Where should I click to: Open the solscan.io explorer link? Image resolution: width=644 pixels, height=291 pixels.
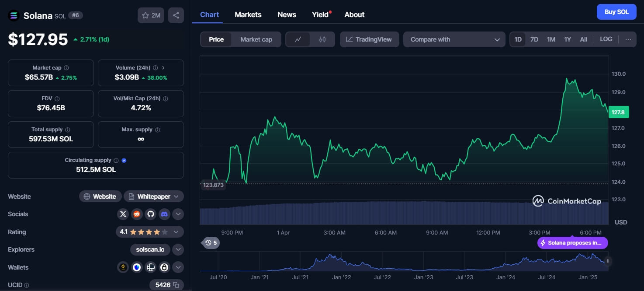149,250
